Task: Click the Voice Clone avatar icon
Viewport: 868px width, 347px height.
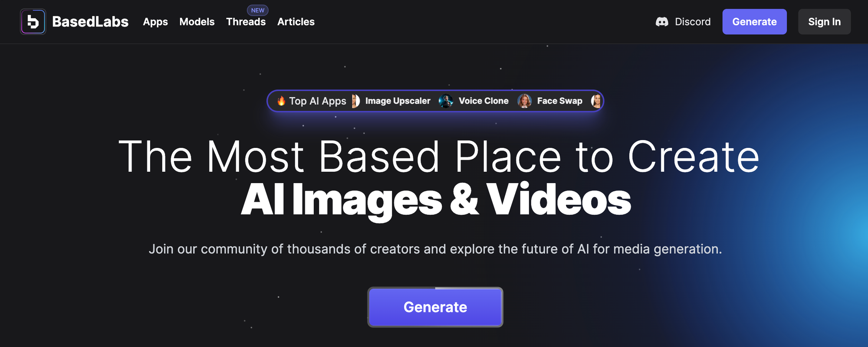Action: click(446, 101)
